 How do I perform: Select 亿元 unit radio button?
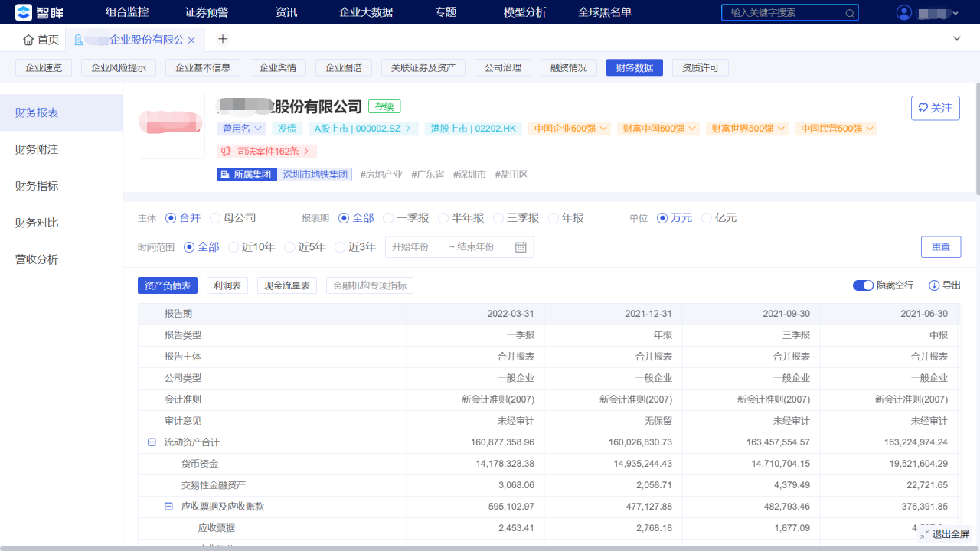tap(707, 218)
